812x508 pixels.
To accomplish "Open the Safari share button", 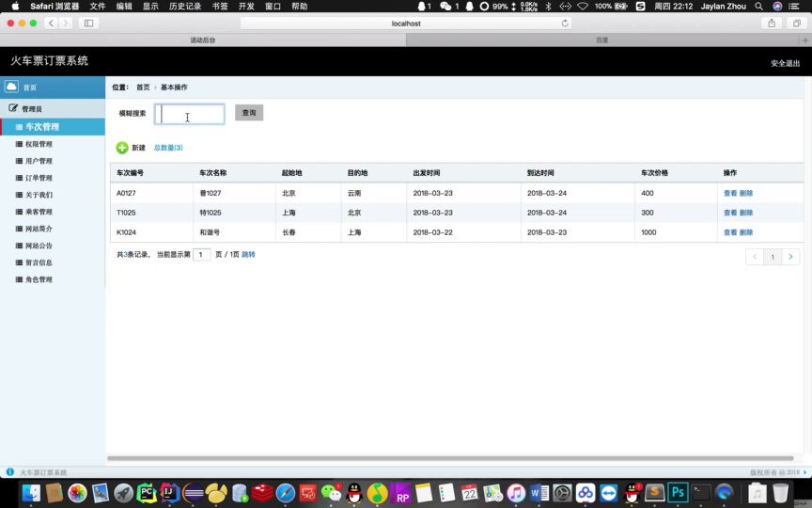I will pyautogui.click(x=772, y=23).
